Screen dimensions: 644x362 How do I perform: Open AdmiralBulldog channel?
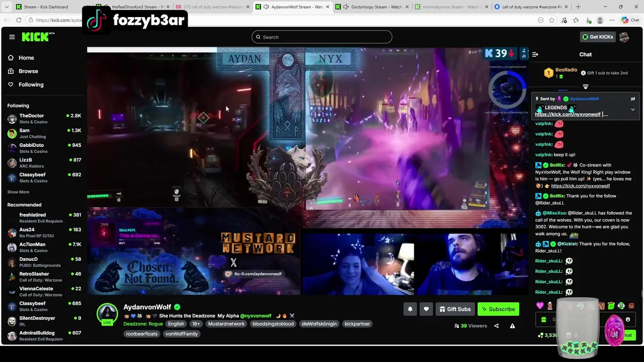[44, 335]
